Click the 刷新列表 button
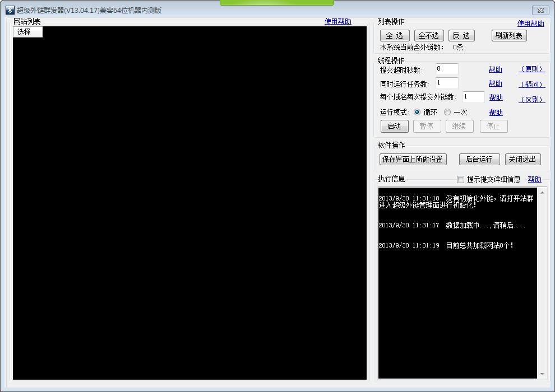The width and height of the screenshot is (555, 392). [509, 35]
